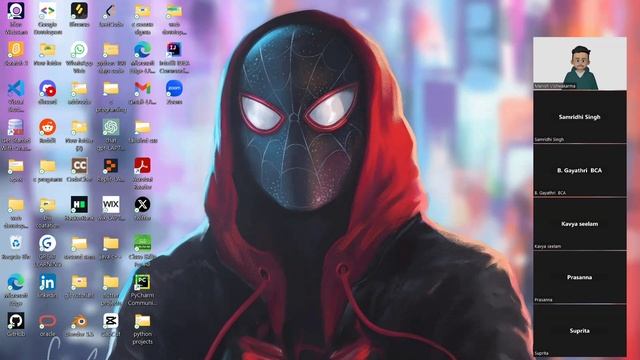The width and height of the screenshot is (640, 360).
Task: Open the CapCut shortcut
Action: [x=111, y=321]
